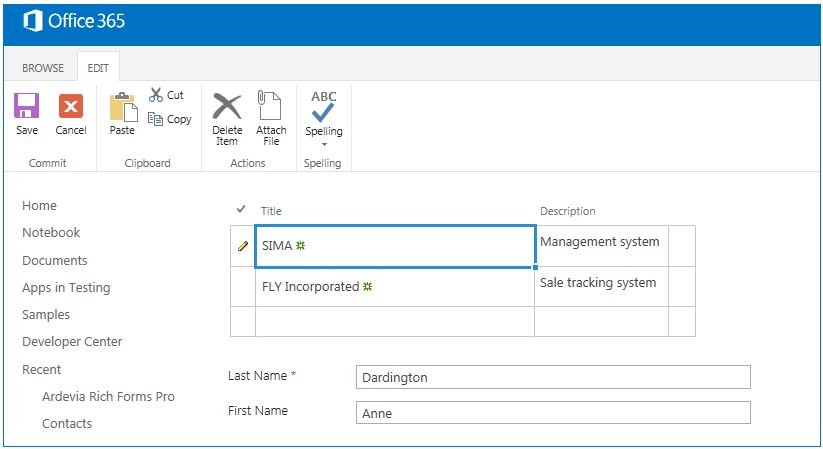This screenshot has height=449, width=823.
Task: Open the Contacts link under Recent
Action: (x=67, y=424)
